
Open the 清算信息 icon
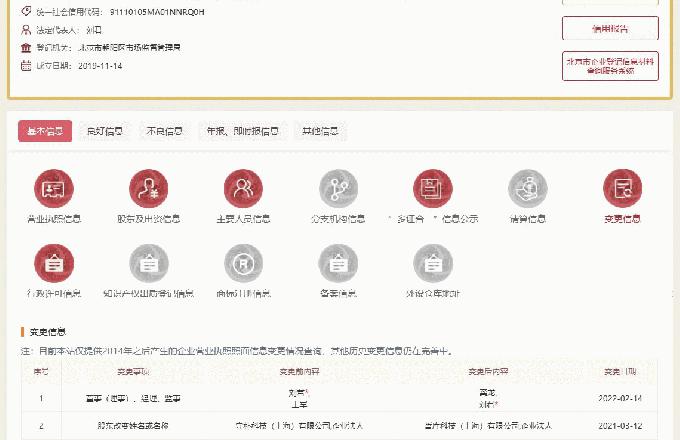point(528,189)
